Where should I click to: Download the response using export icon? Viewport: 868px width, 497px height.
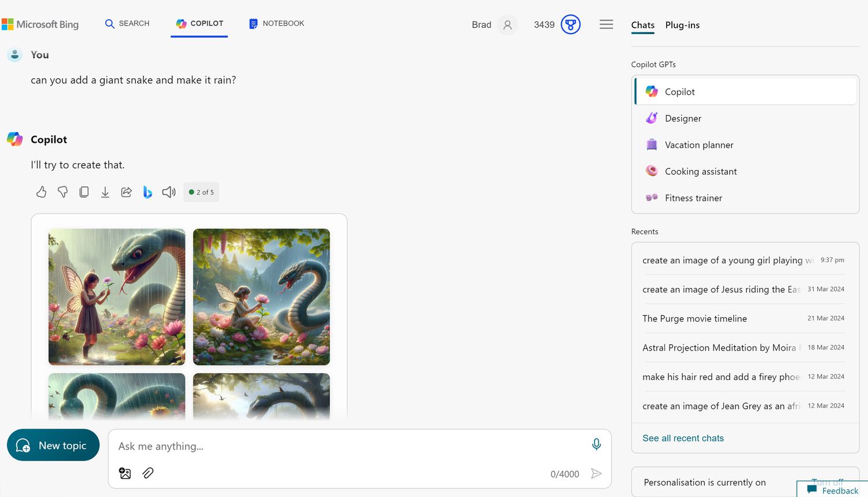[x=105, y=192]
